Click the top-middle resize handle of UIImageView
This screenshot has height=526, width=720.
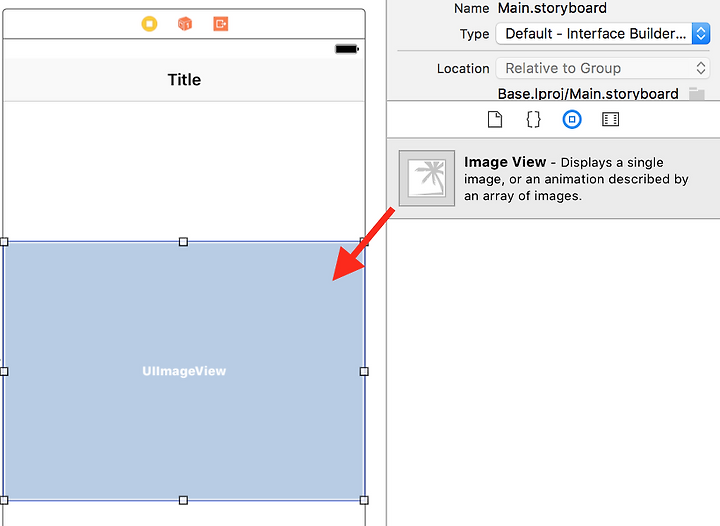[x=183, y=242]
